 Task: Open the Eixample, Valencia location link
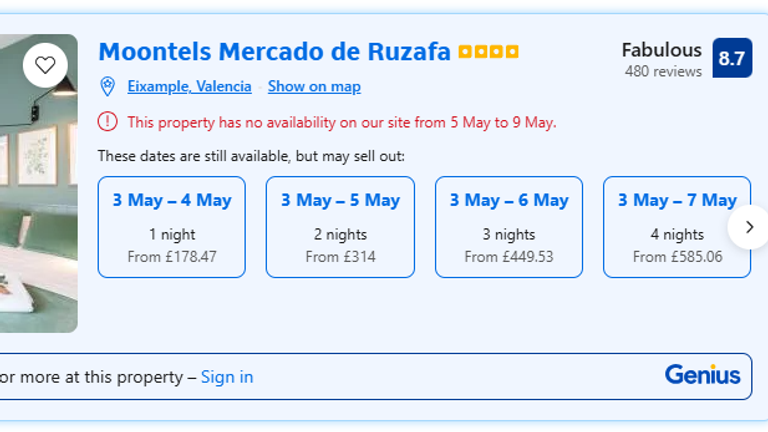pos(189,86)
